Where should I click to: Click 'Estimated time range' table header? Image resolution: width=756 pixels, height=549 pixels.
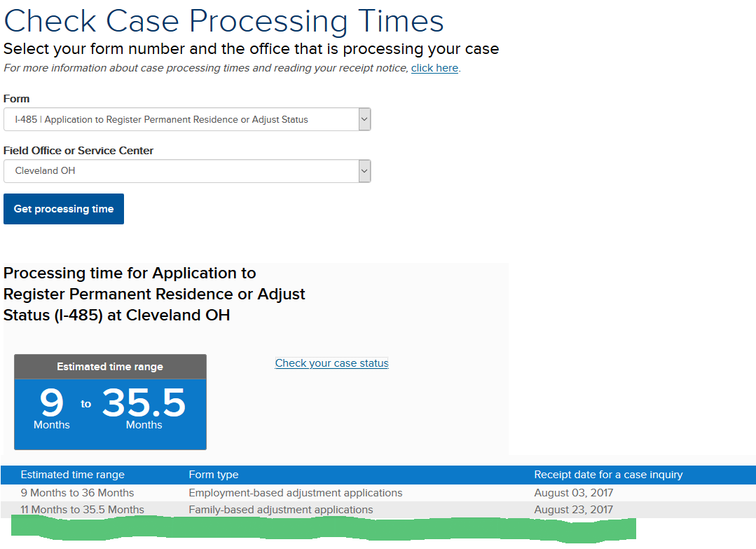click(72, 475)
